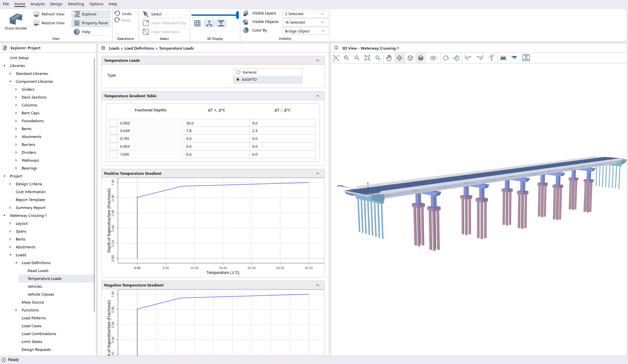Image resolution: width=628 pixels, height=364 pixels.
Task: Select the General temperature load type
Action: tap(238, 72)
